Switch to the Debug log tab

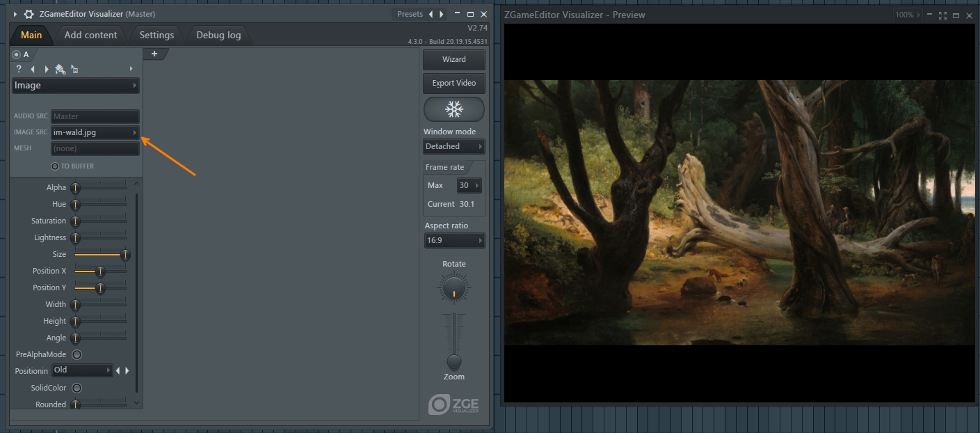pyautogui.click(x=218, y=35)
